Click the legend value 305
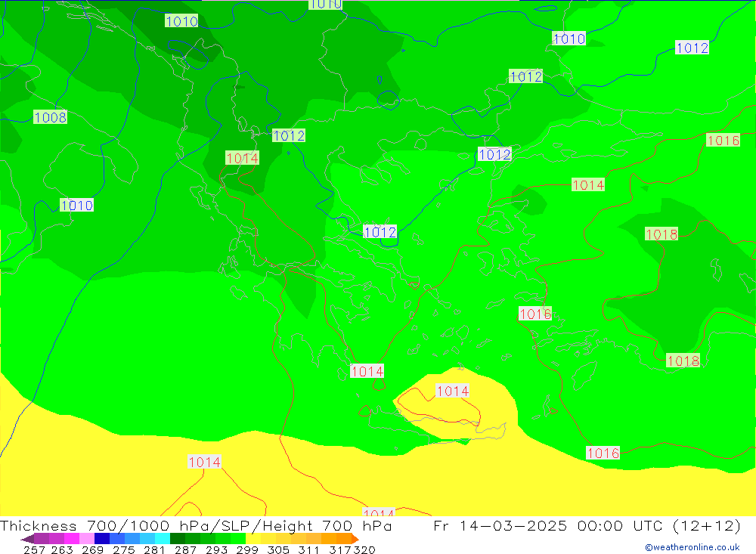This screenshot has height=554, width=756. tap(278, 549)
